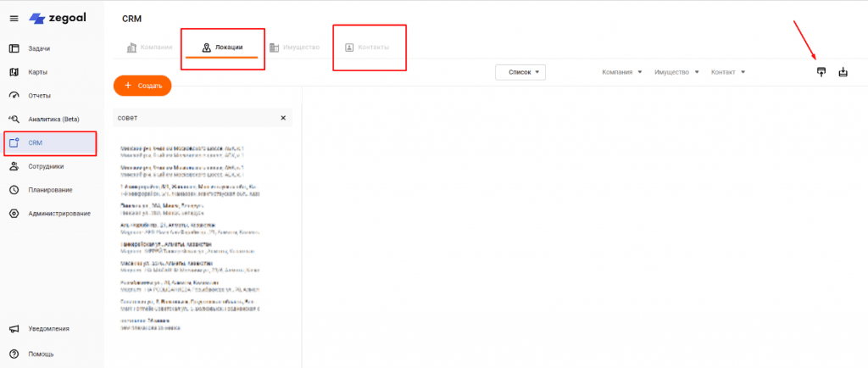Expand the Компания filter dropdown
Screen dimensions: 868x368
[x=622, y=72]
